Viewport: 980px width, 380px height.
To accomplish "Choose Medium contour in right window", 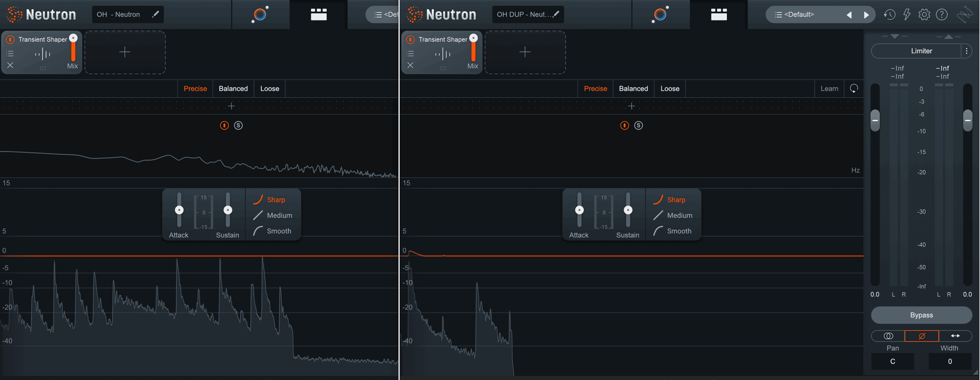I will click(x=673, y=215).
